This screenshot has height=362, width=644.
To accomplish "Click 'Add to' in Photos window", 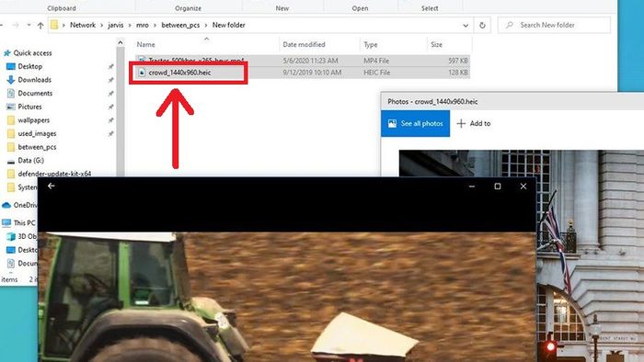I will click(x=474, y=123).
